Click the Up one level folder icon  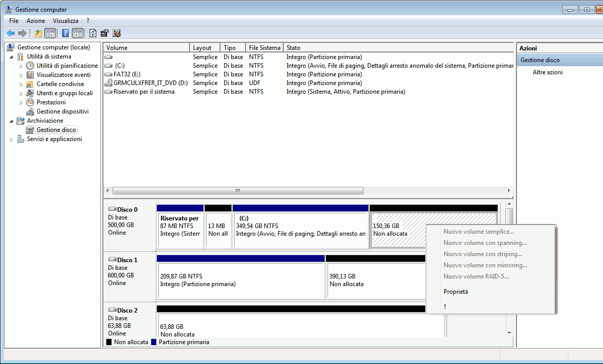(38, 34)
